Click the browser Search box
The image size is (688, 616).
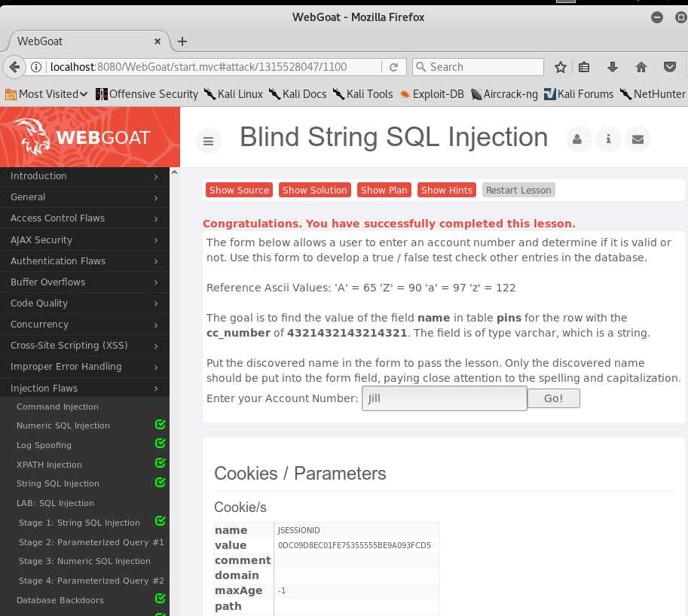pos(478,67)
